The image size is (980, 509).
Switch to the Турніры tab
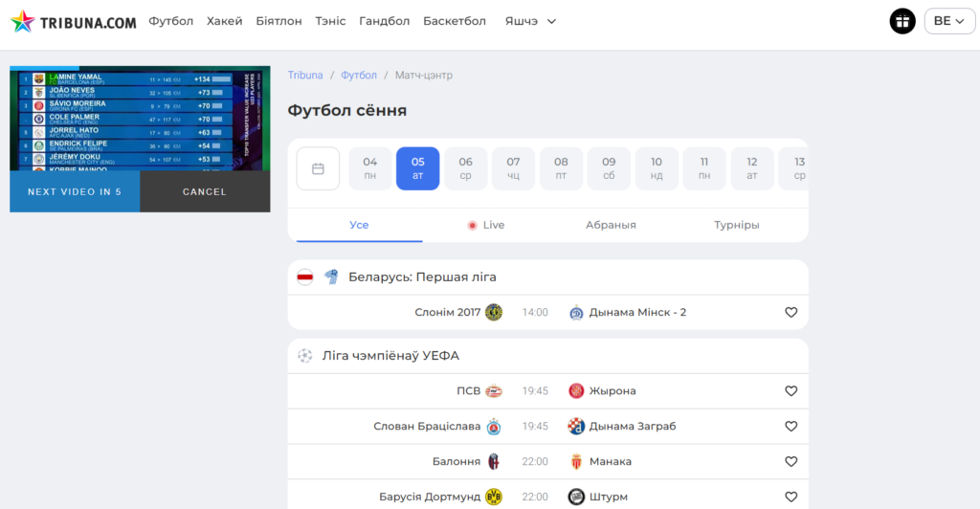[737, 225]
